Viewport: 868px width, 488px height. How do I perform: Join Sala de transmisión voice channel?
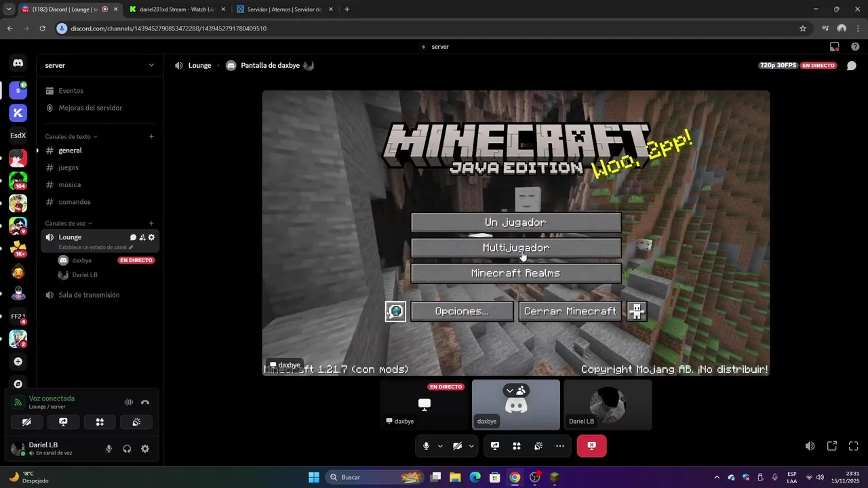(x=99, y=295)
